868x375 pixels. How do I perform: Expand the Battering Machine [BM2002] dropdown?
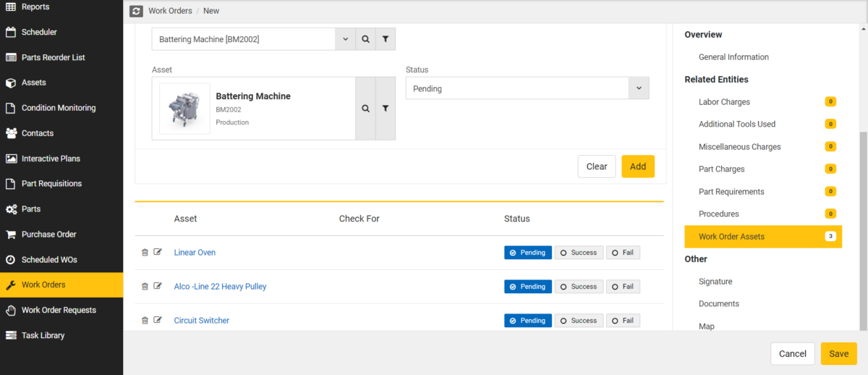[x=345, y=39]
